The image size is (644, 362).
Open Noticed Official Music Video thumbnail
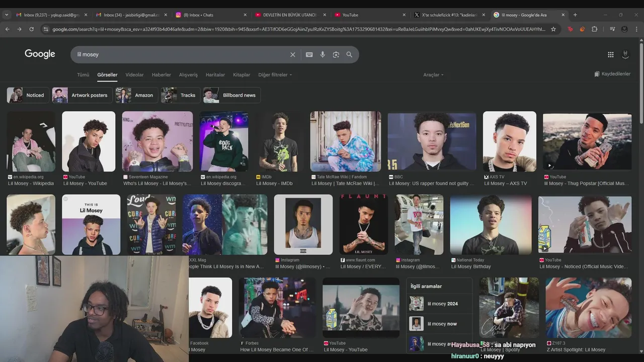click(x=585, y=225)
